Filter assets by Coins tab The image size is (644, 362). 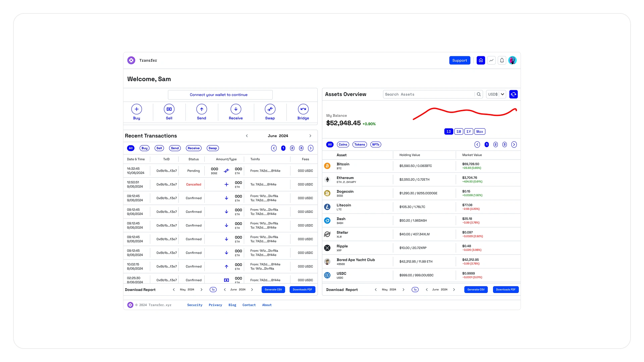pyautogui.click(x=343, y=145)
